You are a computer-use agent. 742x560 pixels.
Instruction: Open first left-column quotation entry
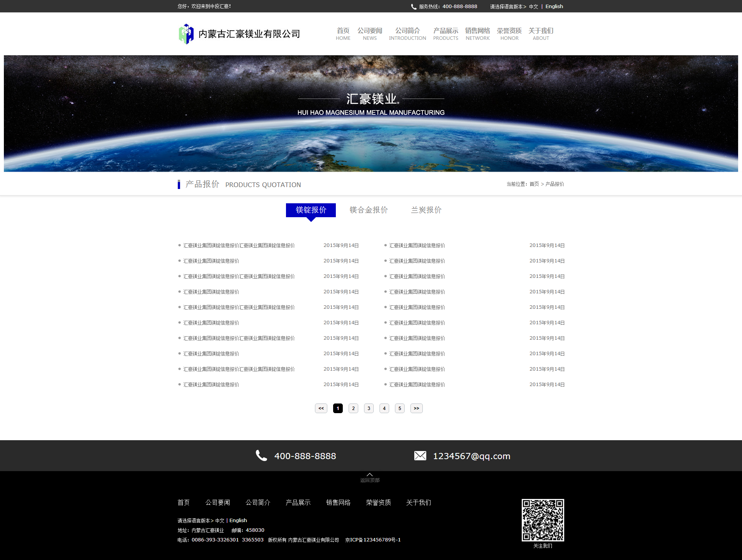coord(239,245)
